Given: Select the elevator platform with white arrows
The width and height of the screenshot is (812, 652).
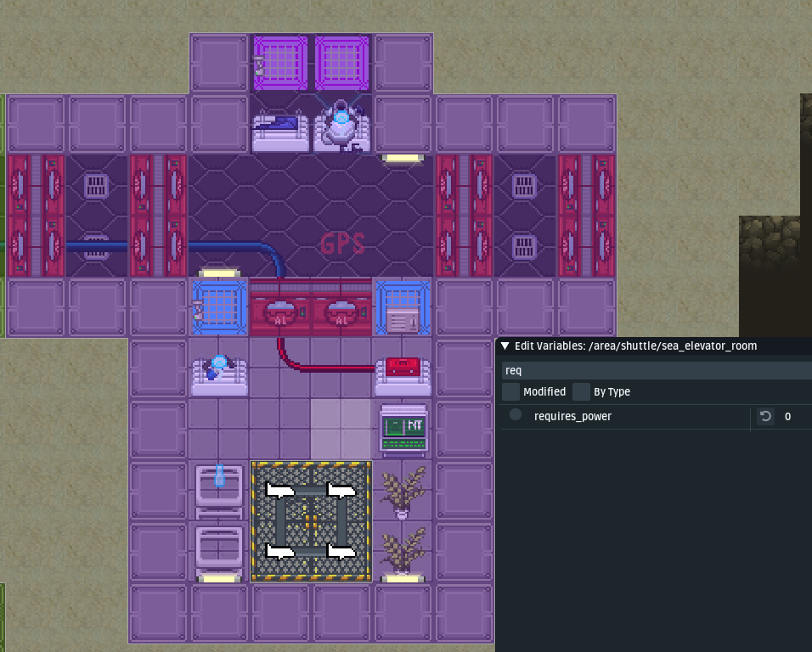Looking at the screenshot, I should click(x=311, y=521).
